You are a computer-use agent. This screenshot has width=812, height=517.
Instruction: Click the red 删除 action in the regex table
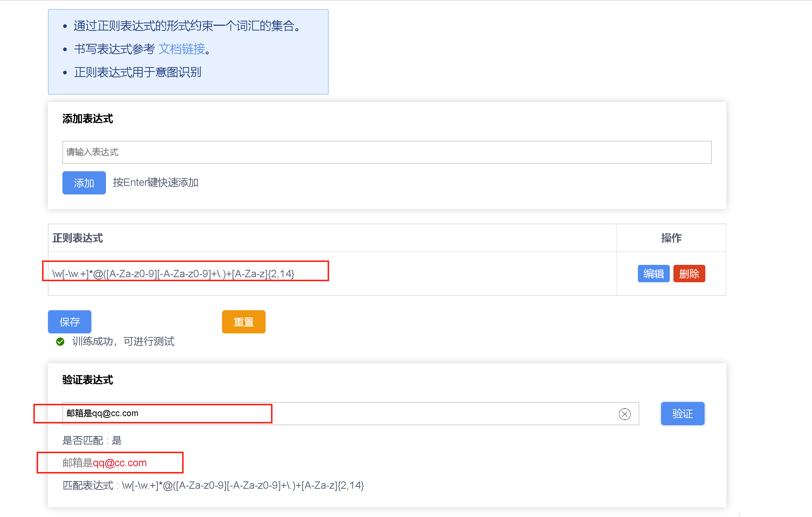coord(689,274)
